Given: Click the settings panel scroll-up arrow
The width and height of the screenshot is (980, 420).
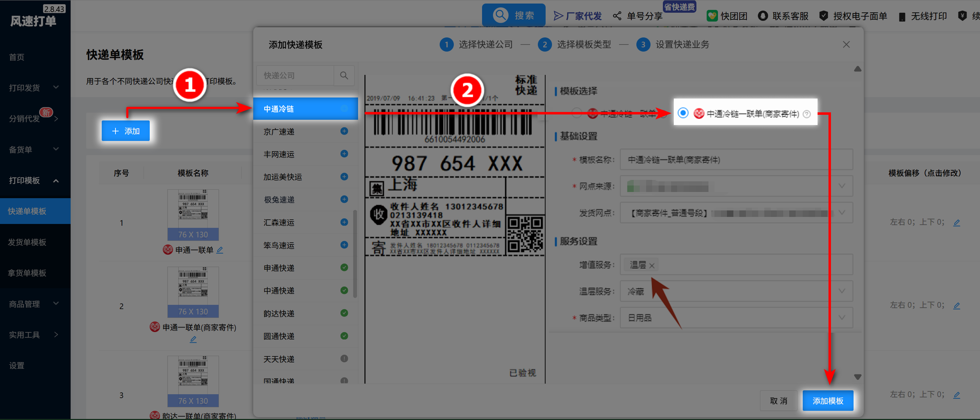Looking at the screenshot, I should pos(857,69).
